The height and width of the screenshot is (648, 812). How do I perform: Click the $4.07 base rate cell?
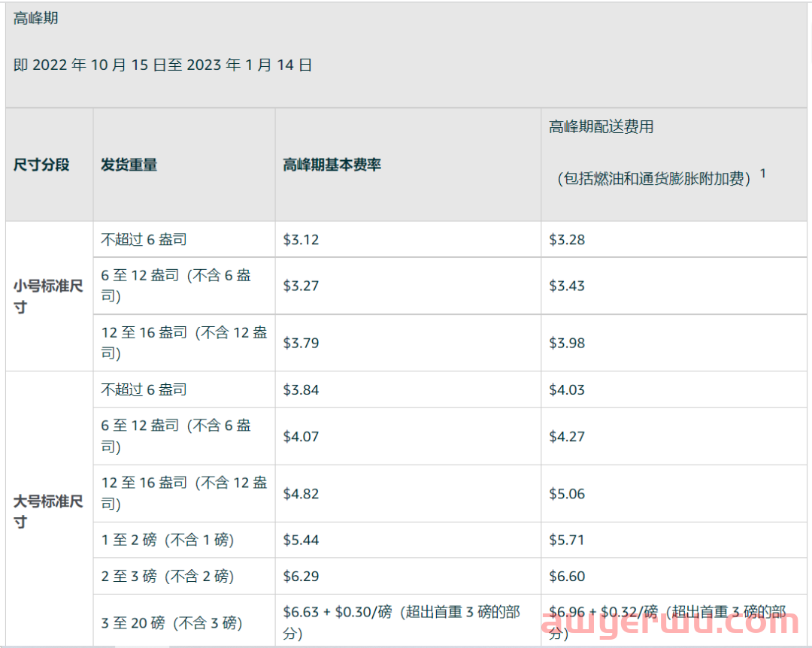(301, 436)
